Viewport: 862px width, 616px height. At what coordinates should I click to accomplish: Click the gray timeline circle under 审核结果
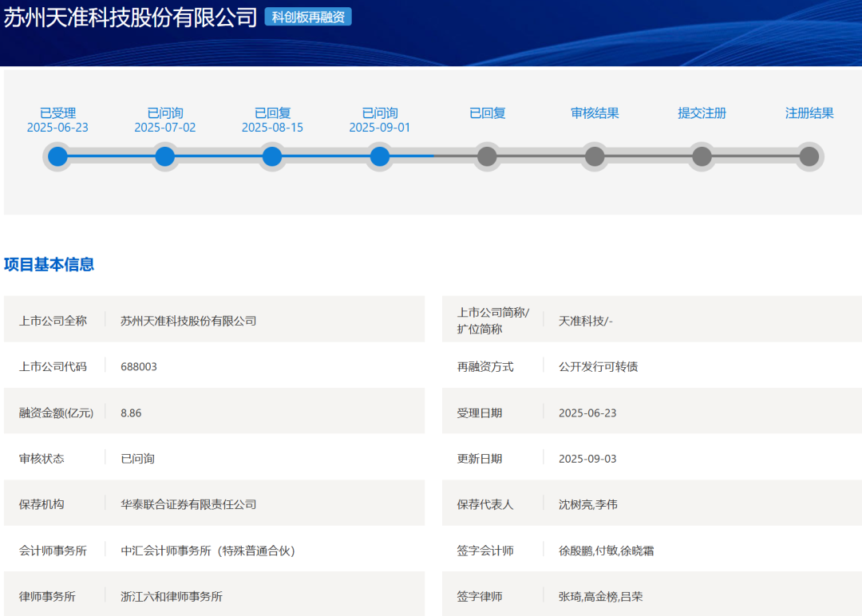(595, 156)
